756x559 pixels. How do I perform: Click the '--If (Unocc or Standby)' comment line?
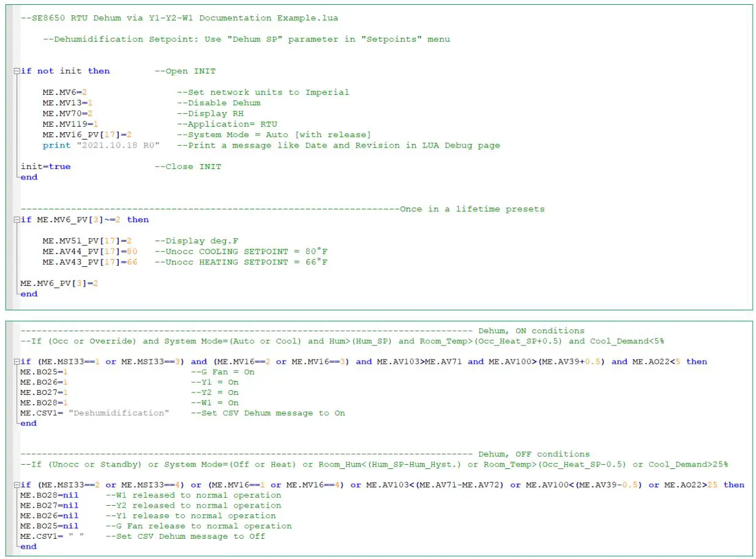click(374, 465)
